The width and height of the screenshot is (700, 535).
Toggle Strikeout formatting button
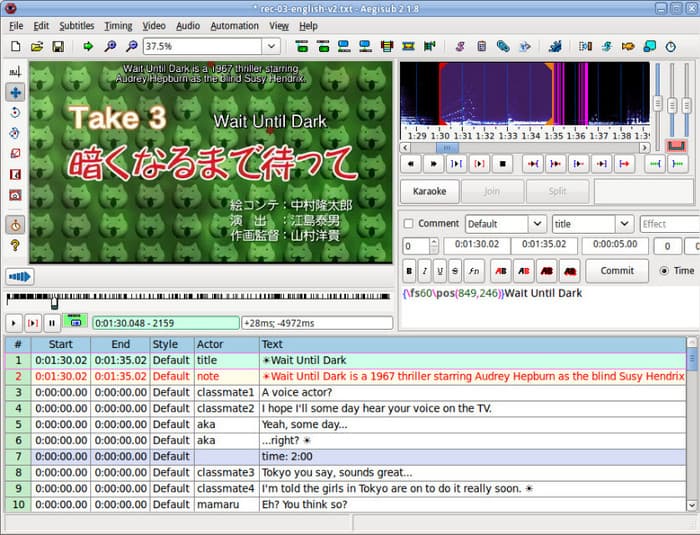coord(454,271)
